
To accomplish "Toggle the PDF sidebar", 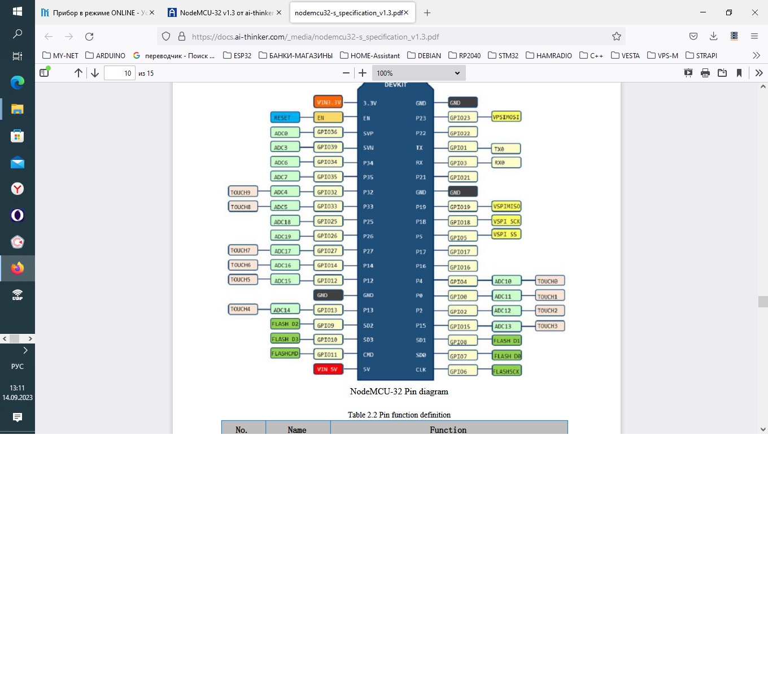I will tap(45, 72).
